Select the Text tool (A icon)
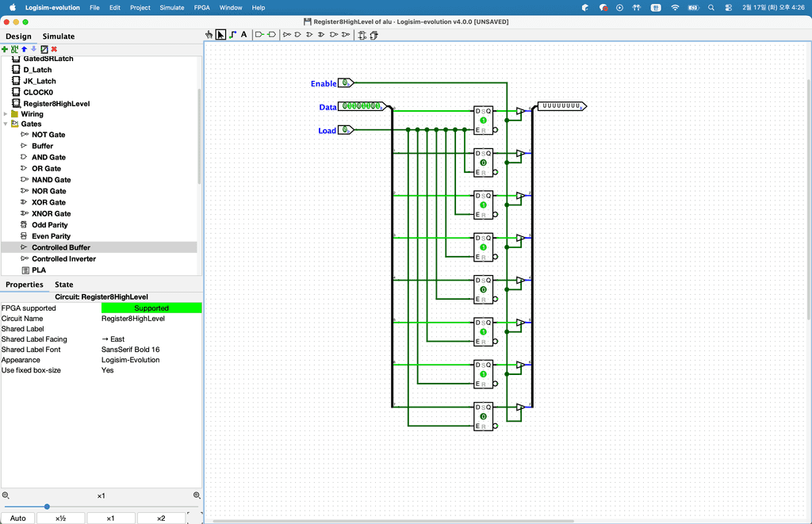812x524 pixels. click(243, 35)
